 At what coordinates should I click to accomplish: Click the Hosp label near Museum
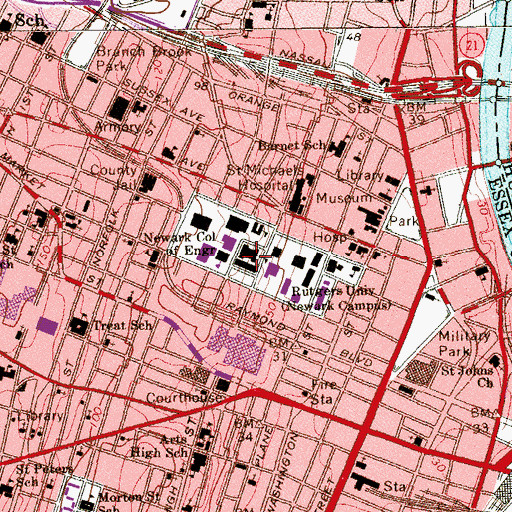[330, 237]
